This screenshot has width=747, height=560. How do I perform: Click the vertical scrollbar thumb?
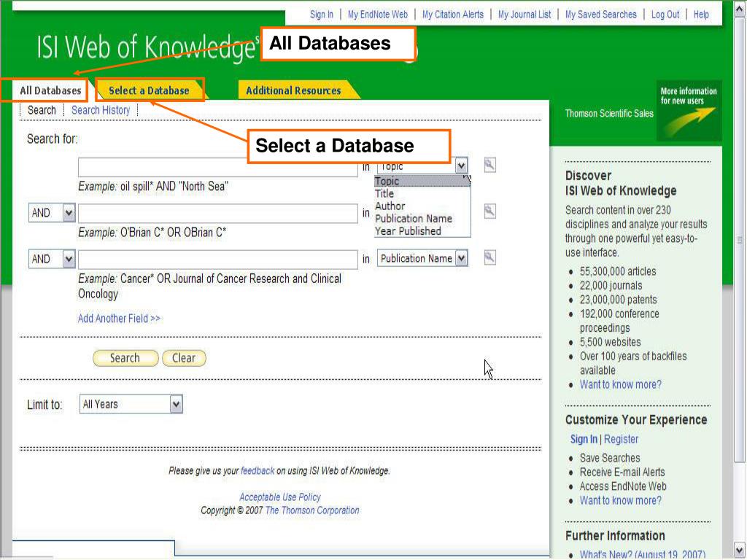(740, 239)
